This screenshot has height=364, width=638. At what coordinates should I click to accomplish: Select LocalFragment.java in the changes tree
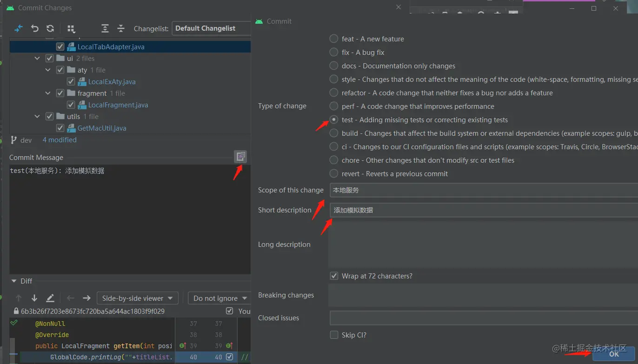pos(118,105)
